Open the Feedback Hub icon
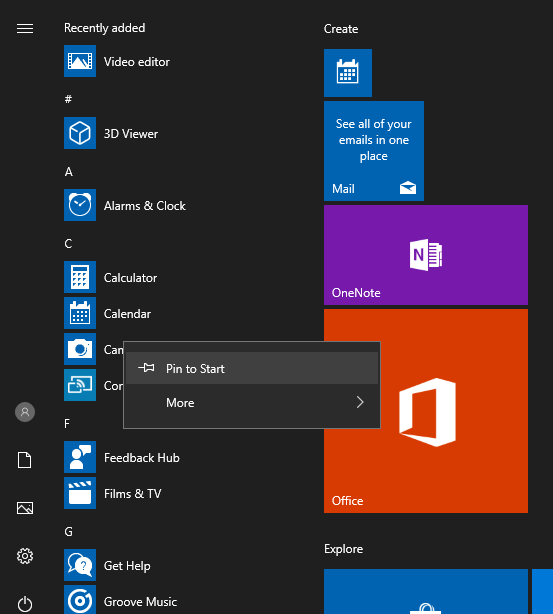The image size is (553, 614). [80, 457]
